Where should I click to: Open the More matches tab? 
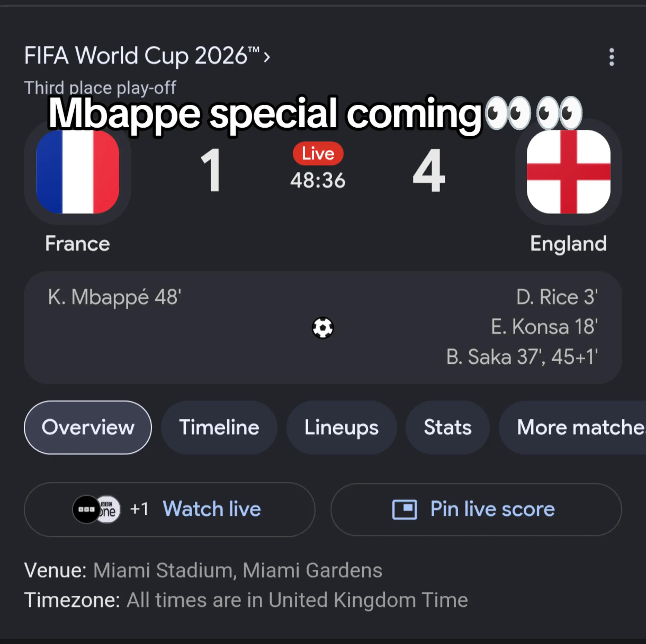(572, 427)
